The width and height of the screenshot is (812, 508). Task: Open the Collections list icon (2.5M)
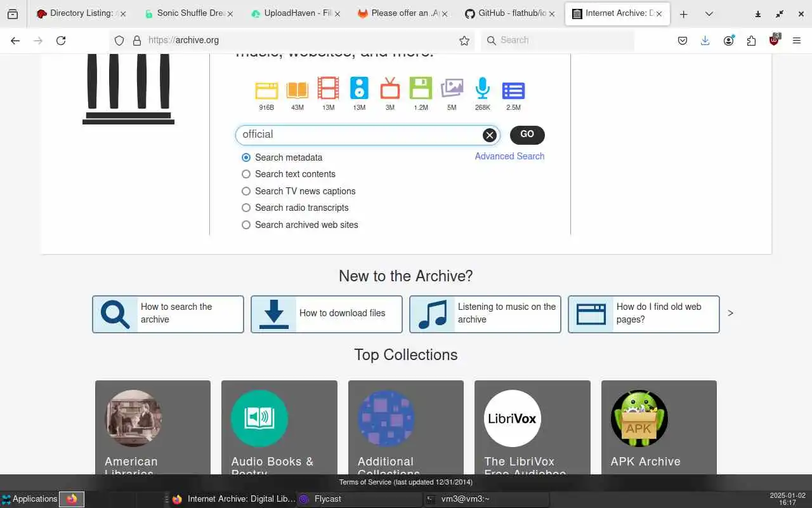click(513, 91)
